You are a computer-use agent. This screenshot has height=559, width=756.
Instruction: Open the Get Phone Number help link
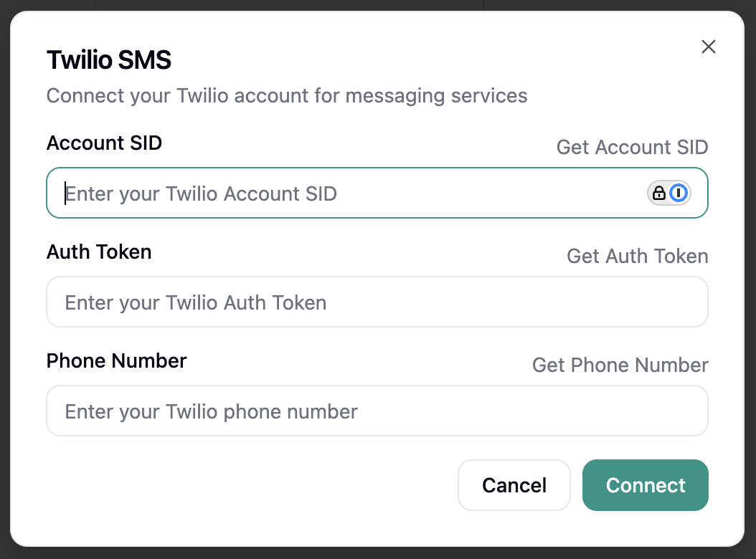(x=620, y=365)
